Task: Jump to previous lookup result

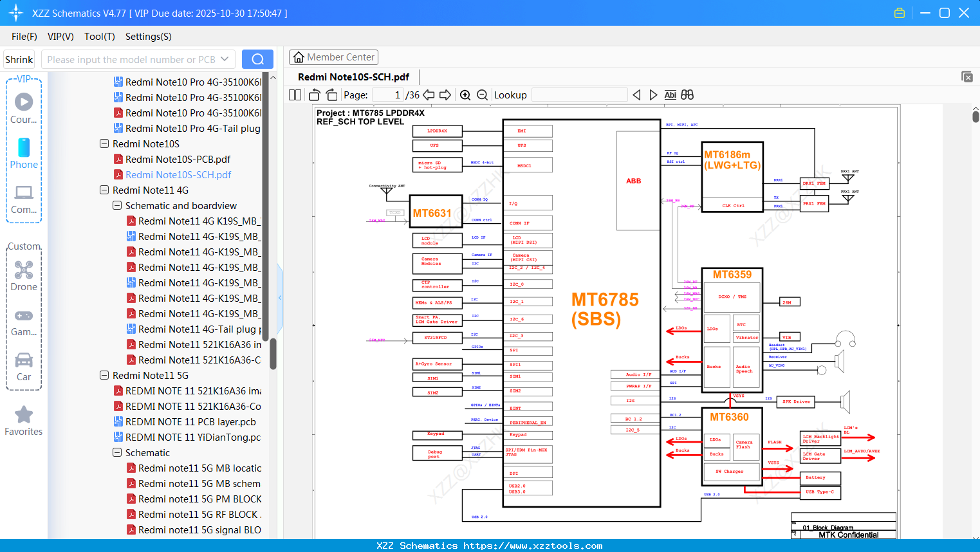Action: 636,95
